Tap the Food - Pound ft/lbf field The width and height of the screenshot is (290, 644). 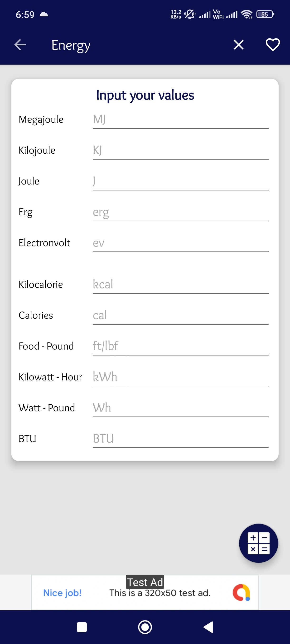point(180,346)
